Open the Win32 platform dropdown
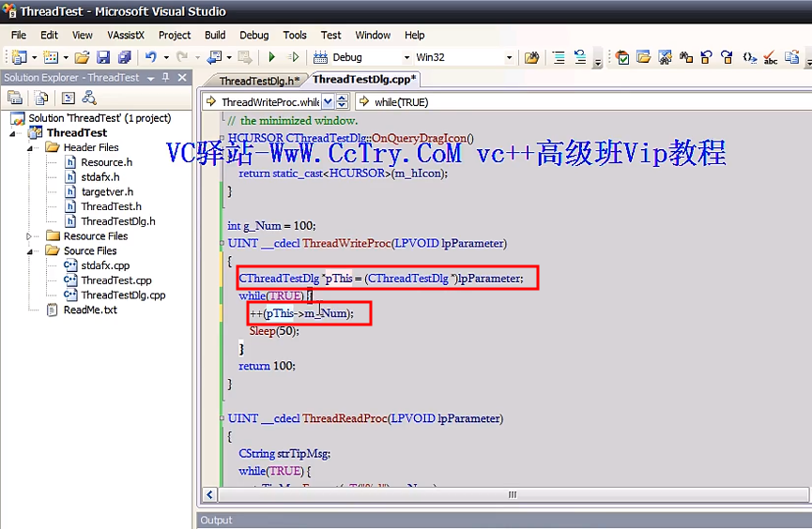The width and height of the screenshot is (812, 529). click(510, 57)
